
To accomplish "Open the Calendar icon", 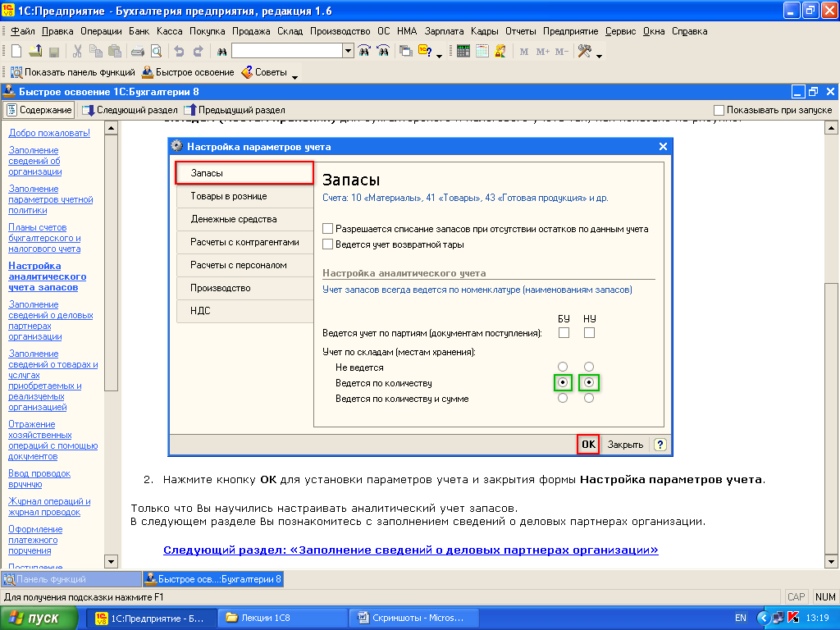I will [x=482, y=52].
